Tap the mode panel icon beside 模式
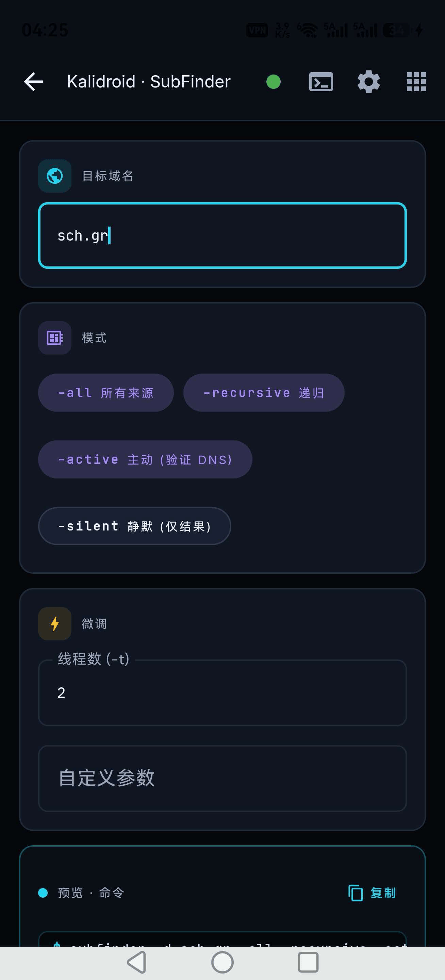445x980 pixels. pos(55,338)
